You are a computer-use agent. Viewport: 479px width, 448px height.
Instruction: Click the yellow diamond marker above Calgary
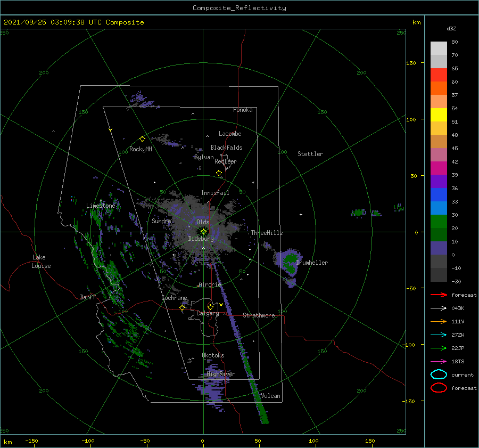210,307
